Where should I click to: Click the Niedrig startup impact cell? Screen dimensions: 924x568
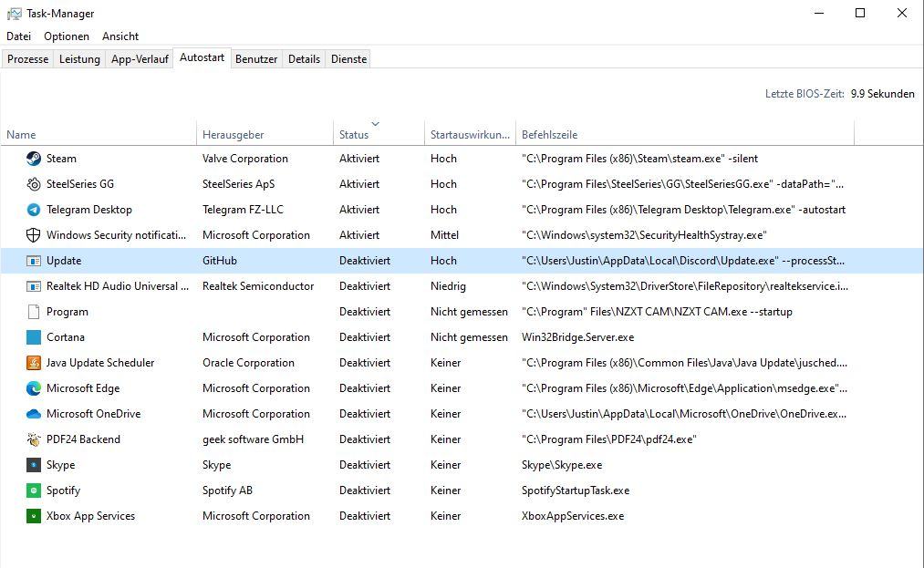448,286
